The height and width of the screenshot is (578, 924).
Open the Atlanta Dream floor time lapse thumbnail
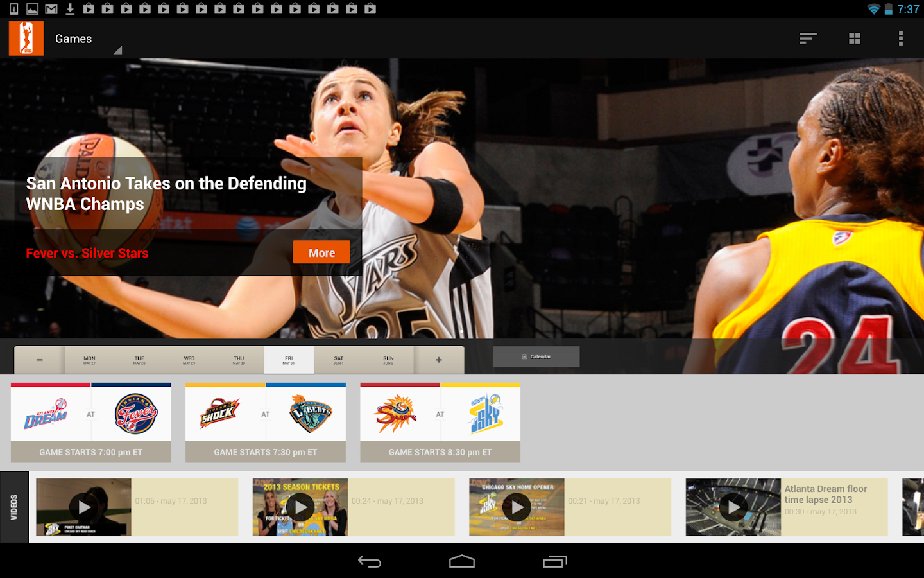pos(733,507)
